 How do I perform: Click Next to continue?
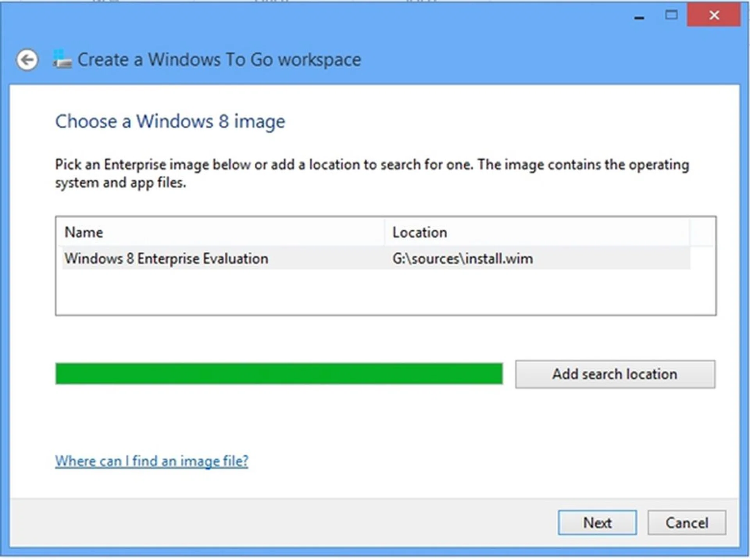pyautogui.click(x=597, y=523)
